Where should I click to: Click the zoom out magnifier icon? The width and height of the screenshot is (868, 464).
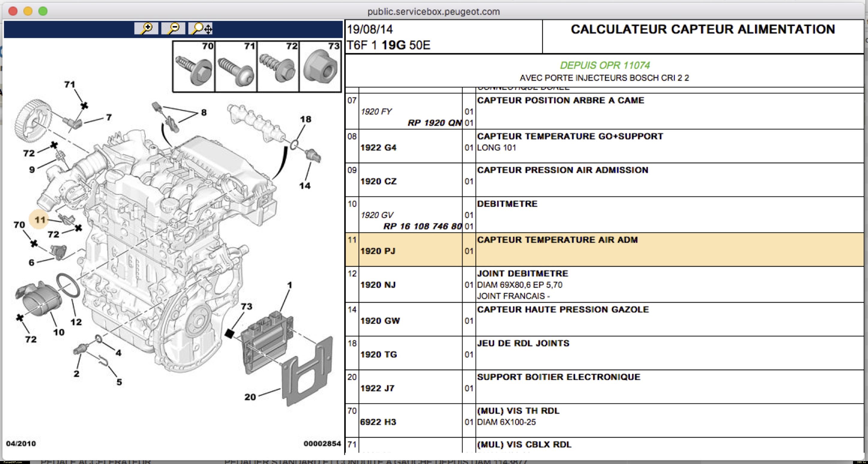click(173, 28)
